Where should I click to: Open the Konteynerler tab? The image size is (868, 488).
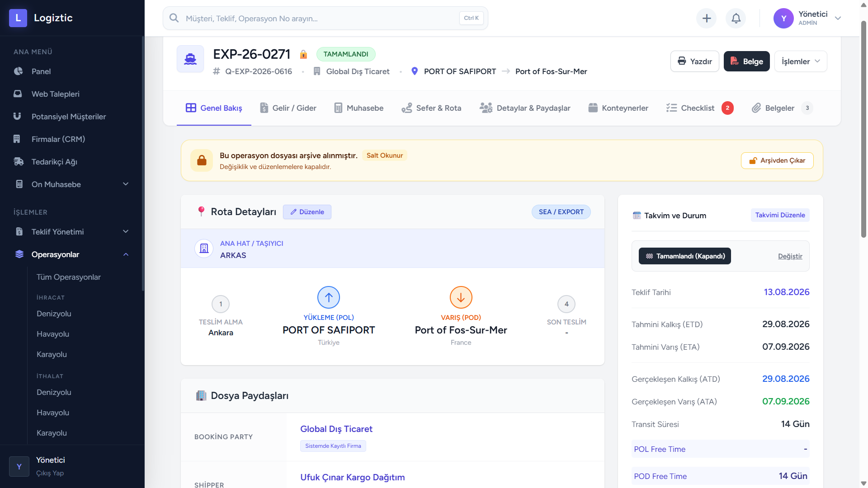click(618, 108)
